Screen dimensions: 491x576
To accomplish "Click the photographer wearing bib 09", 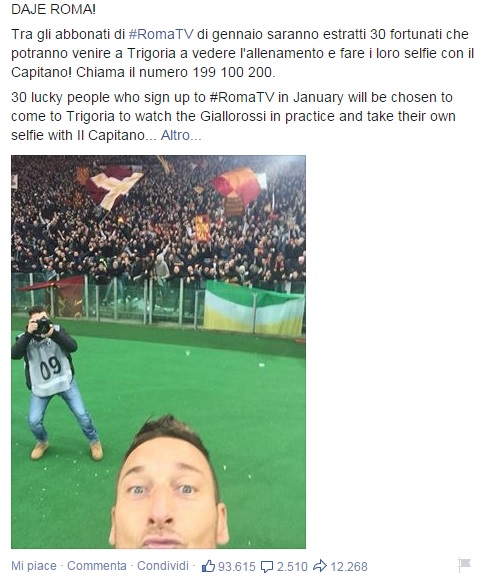I will [55, 382].
